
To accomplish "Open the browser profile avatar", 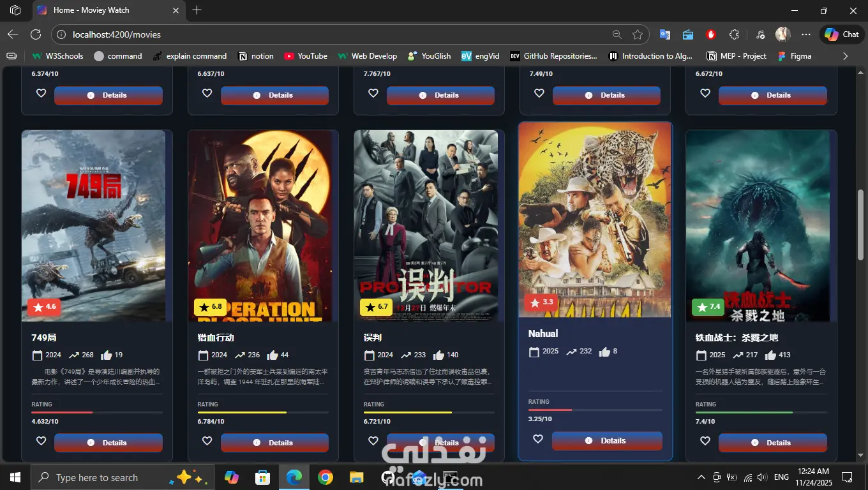I will point(783,34).
